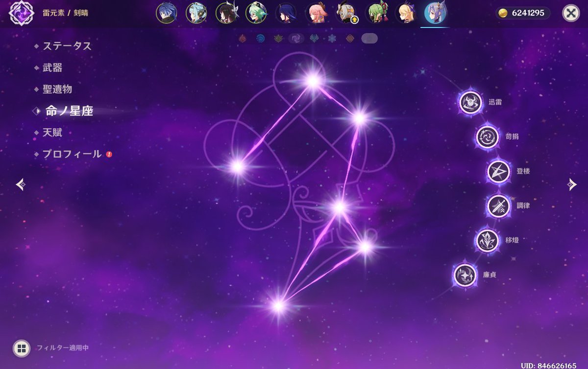Toggle the highlighted Electro element filter
The width and height of the screenshot is (588, 369).
pyautogui.click(x=296, y=38)
